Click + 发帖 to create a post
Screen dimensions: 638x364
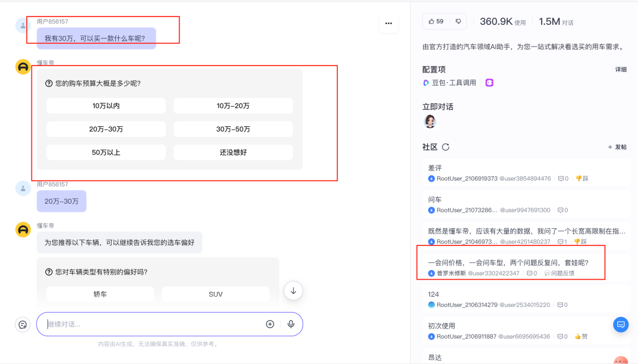[617, 147]
